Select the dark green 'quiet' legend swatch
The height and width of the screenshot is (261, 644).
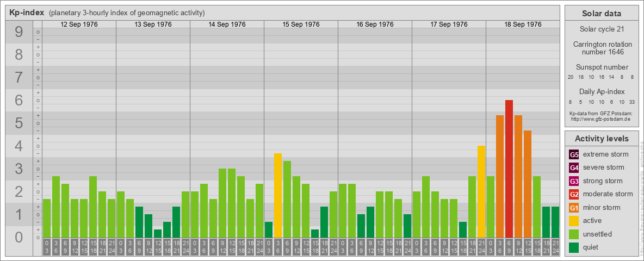[x=574, y=247]
